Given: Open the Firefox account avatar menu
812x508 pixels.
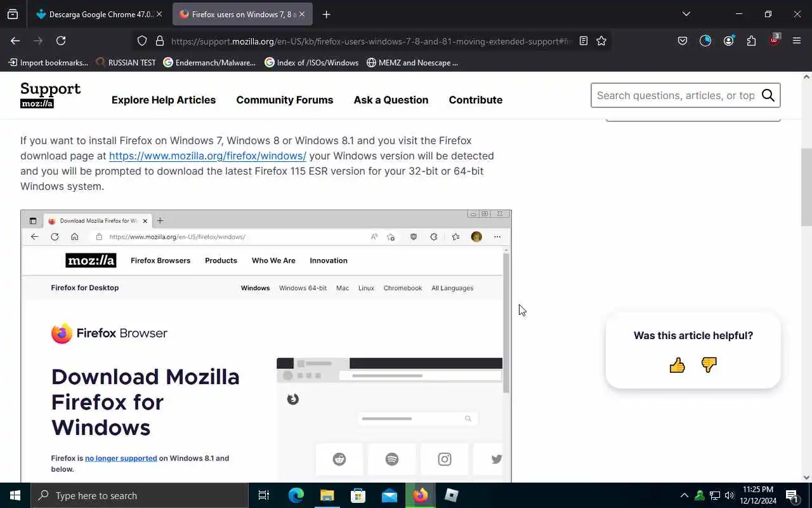Looking at the screenshot, I should [x=728, y=41].
